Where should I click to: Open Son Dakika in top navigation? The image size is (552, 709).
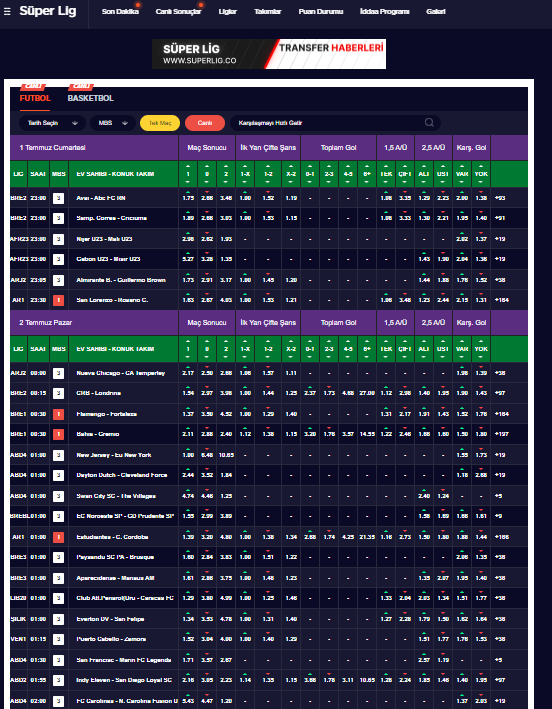pos(120,12)
